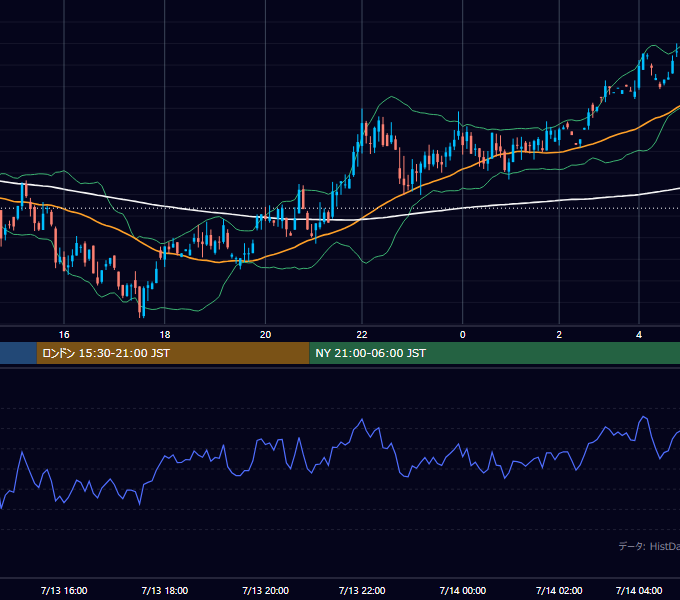Viewport: 680px width, 600px height.
Task: Click the 7/13 22:00 date label
Action: click(362, 590)
